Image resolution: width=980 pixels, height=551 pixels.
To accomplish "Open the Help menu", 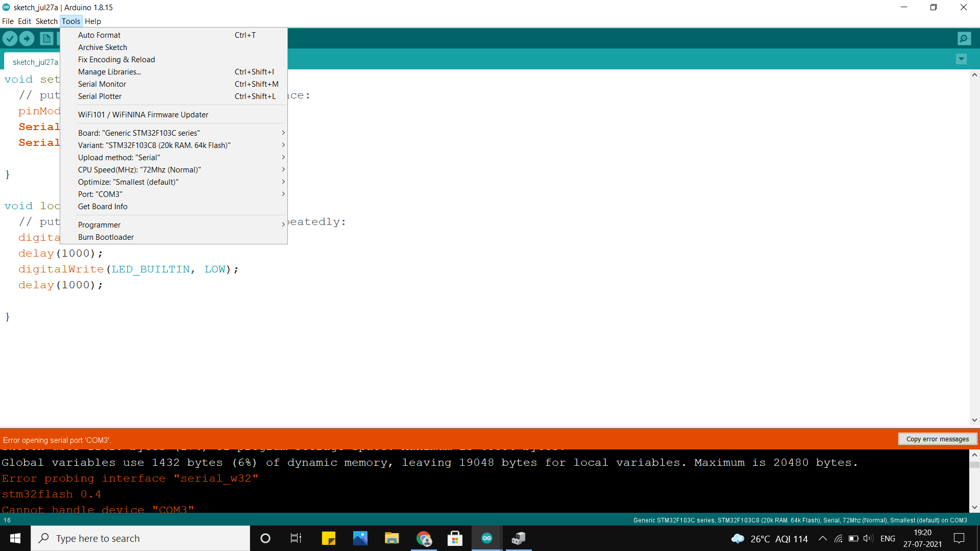I will tap(92, 21).
